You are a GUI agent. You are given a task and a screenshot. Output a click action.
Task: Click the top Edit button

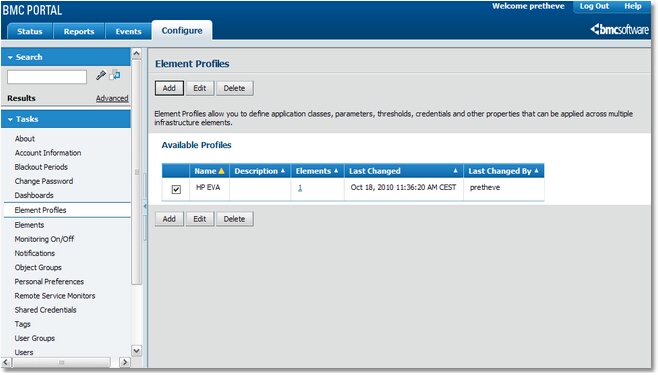pyautogui.click(x=200, y=88)
